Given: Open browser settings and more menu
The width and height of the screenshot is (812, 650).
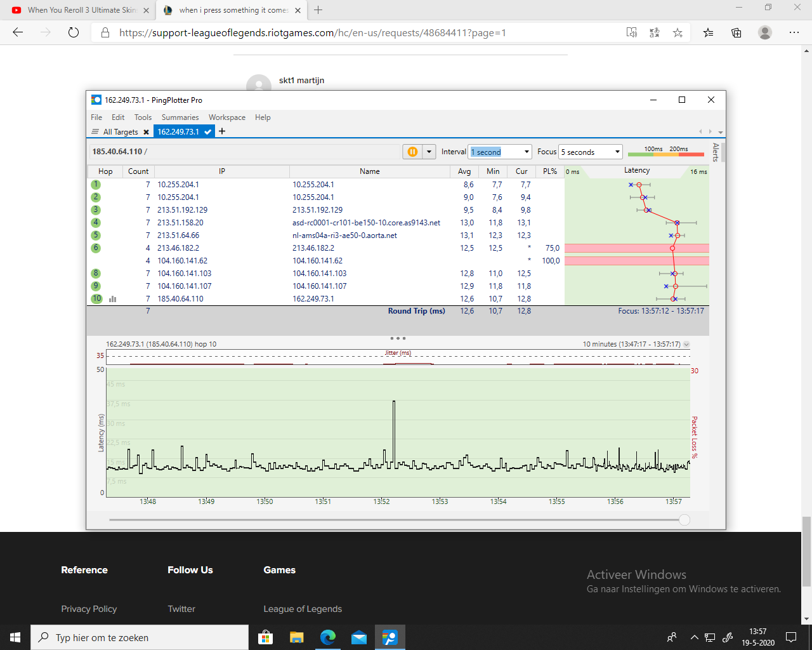Looking at the screenshot, I should pos(794,32).
